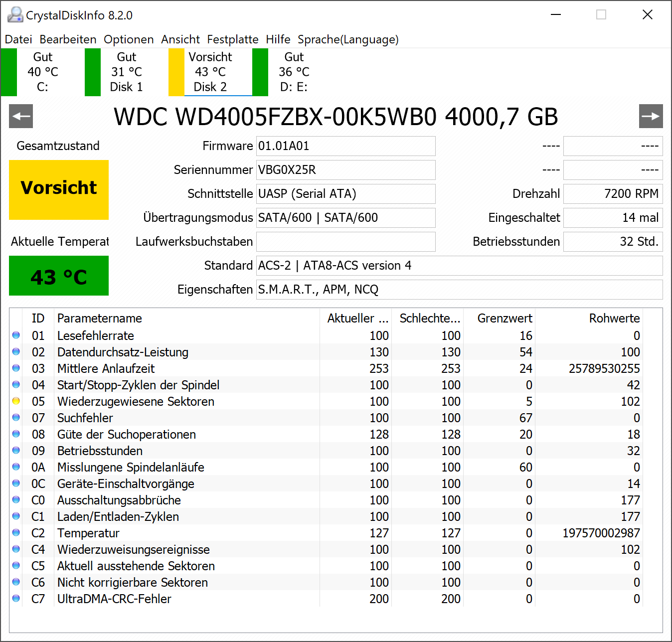Open the Optionen menu
This screenshot has width=672, height=642.
[129, 39]
